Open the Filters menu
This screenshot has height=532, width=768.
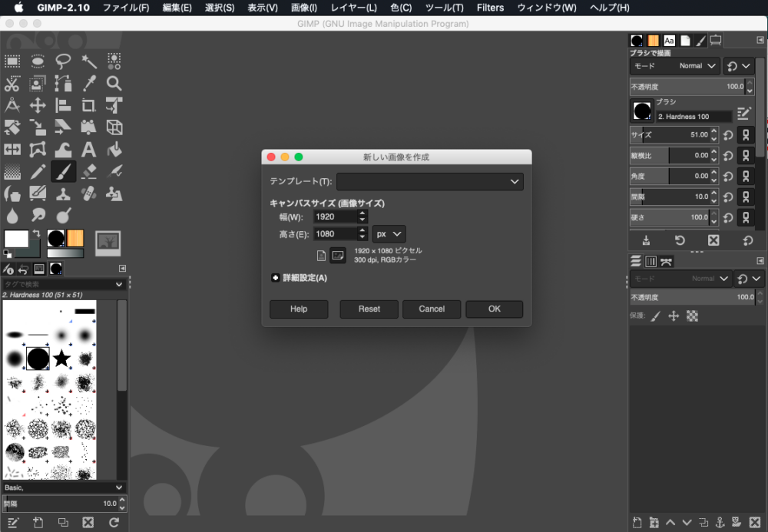tap(490, 8)
